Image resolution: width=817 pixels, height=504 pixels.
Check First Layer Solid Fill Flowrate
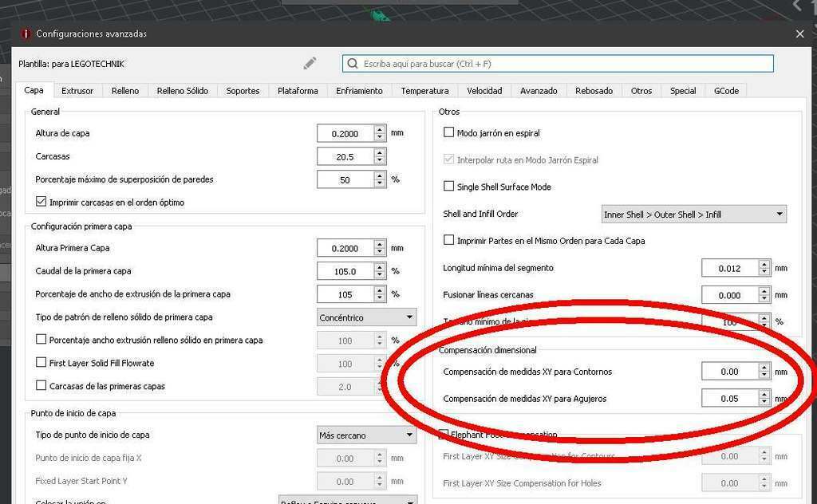click(41, 363)
